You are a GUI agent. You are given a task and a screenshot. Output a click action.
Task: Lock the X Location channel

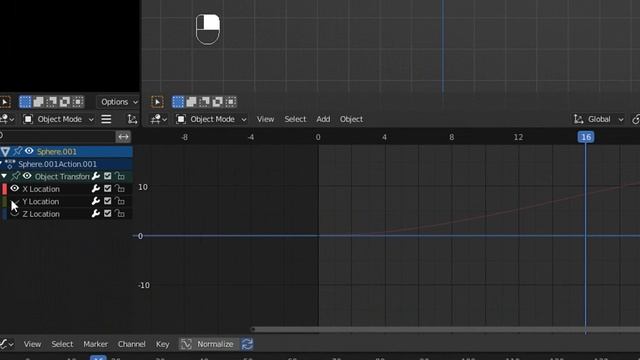coord(120,189)
